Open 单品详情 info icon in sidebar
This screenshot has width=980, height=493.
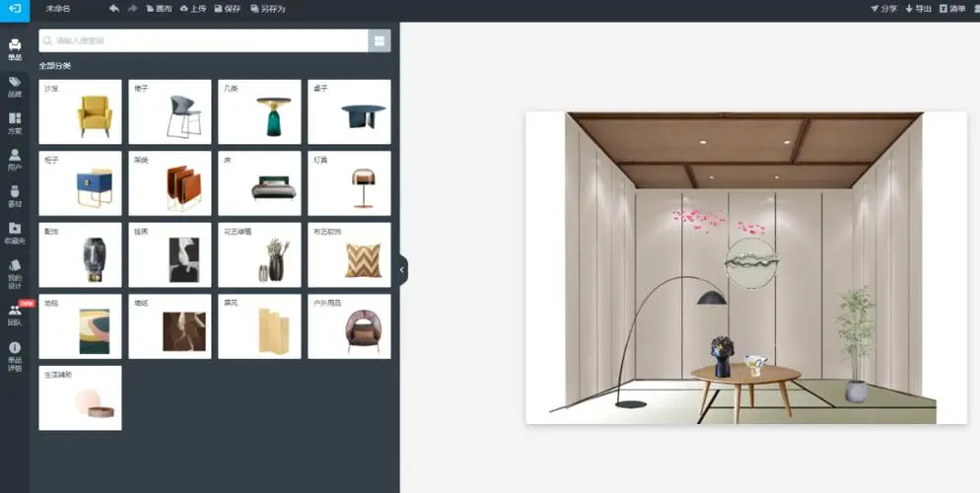pyautogui.click(x=15, y=354)
